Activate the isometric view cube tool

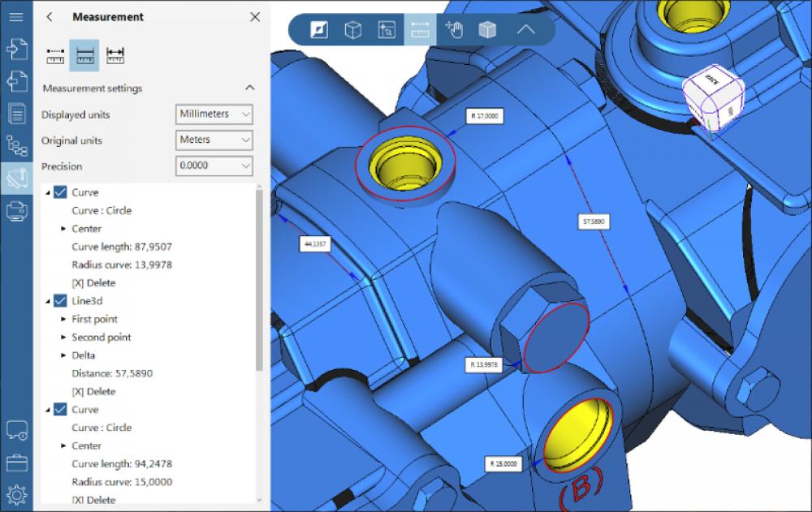tap(352, 30)
